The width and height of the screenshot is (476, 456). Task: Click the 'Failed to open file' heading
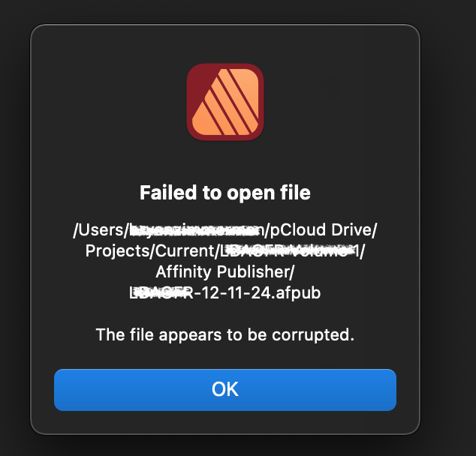(x=225, y=193)
